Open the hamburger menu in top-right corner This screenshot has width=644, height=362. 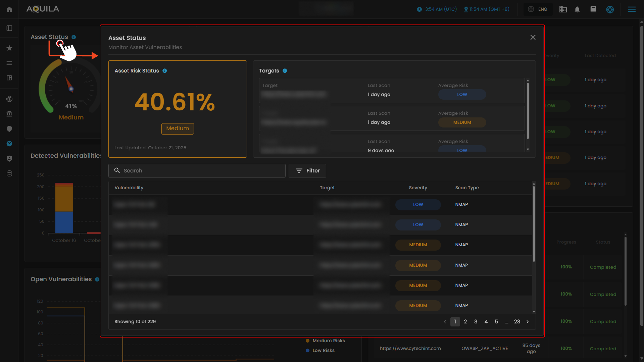click(x=631, y=9)
